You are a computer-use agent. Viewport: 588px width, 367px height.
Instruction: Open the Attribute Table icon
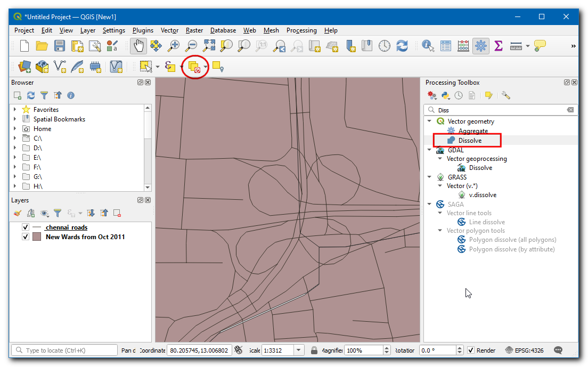(x=446, y=46)
